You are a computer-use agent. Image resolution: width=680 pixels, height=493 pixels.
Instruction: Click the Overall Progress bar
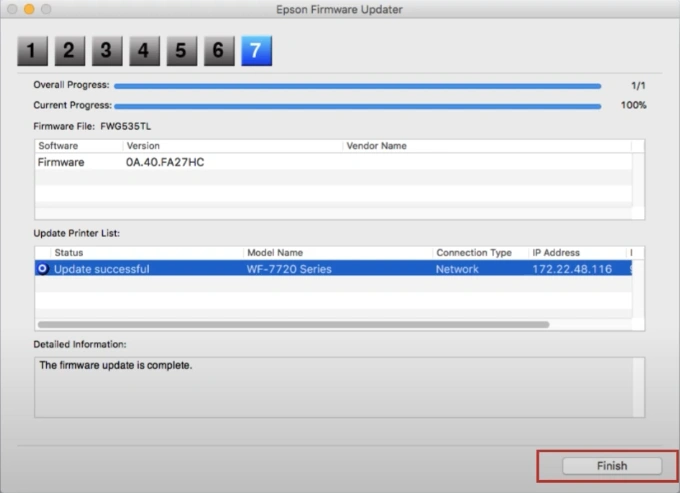pyautogui.click(x=357, y=86)
